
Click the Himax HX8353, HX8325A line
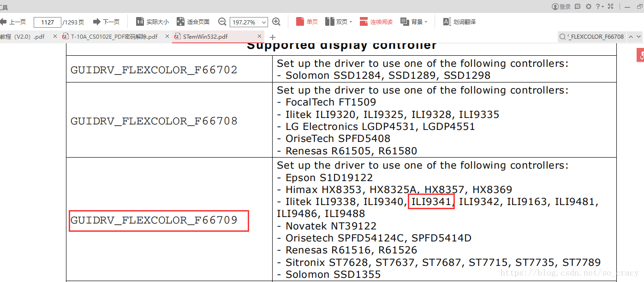[x=394, y=189]
